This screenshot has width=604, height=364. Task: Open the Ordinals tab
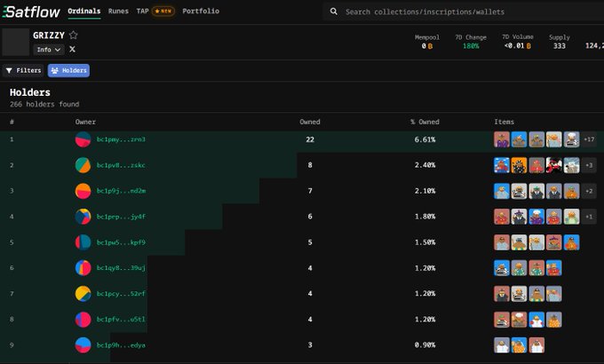[x=84, y=12]
